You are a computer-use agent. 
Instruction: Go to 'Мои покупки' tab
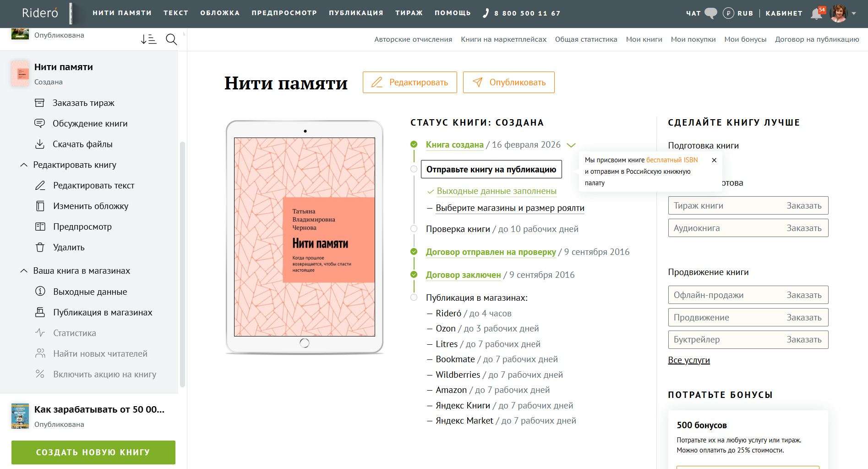693,39
